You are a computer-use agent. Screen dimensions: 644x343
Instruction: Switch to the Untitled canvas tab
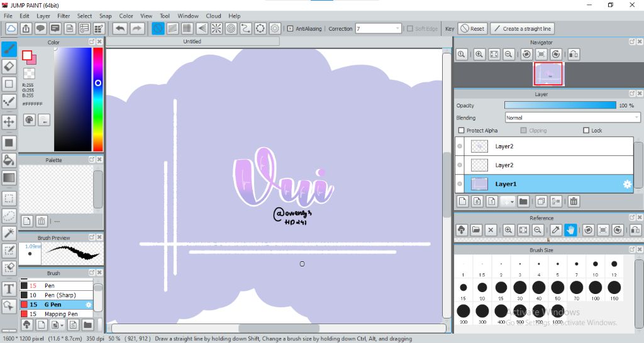(192, 41)
